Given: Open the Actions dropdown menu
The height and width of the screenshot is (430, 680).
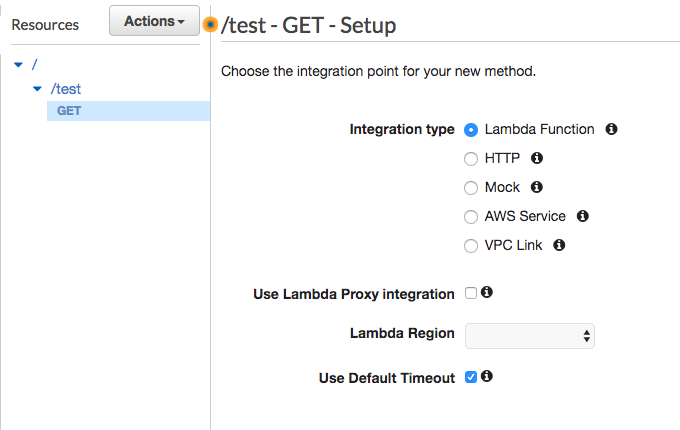Looking at the screenshot, I should [154, 21].
